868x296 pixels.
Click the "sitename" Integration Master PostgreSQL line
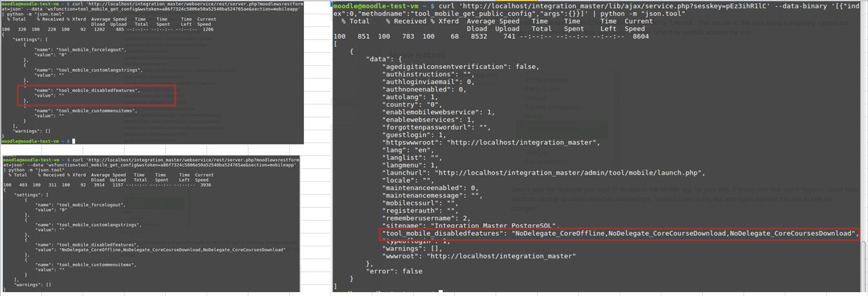point(470,225)
